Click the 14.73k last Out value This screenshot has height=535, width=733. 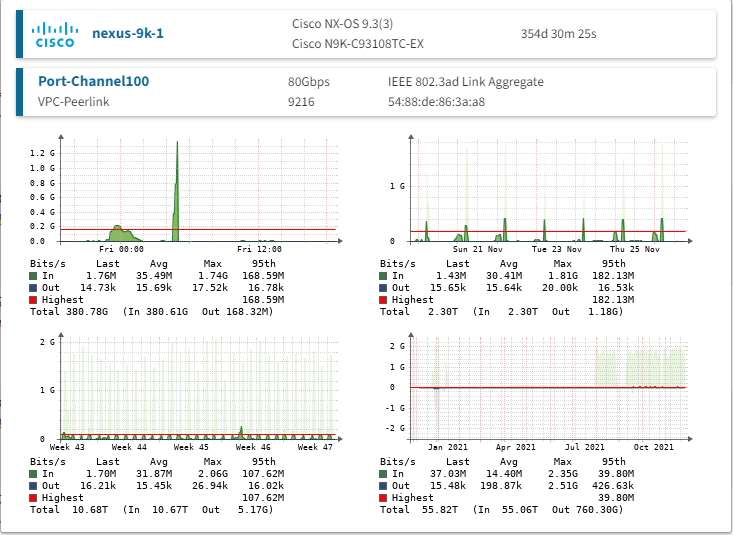(98, 288)
